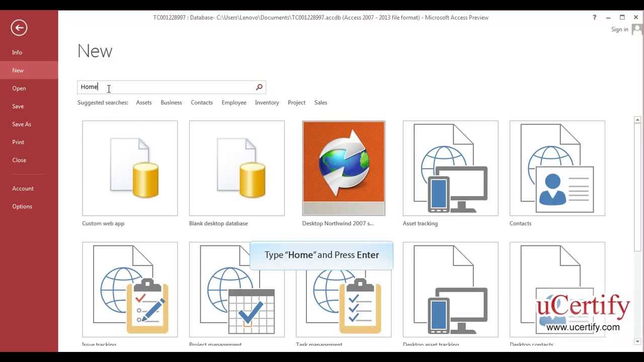Click the Blank desktop database label
This screenshot has width=644, height=362.
coord(218,224)
